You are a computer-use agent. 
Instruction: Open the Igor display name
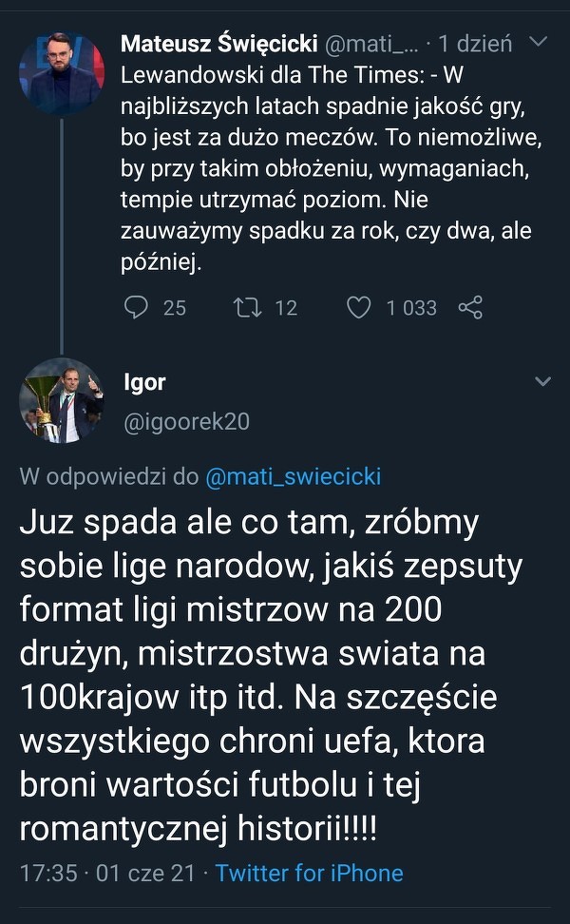pos(144,382)
